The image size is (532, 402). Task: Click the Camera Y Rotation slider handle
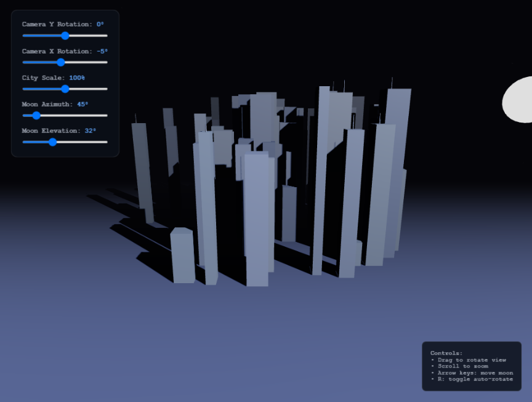tap(65, 36)
